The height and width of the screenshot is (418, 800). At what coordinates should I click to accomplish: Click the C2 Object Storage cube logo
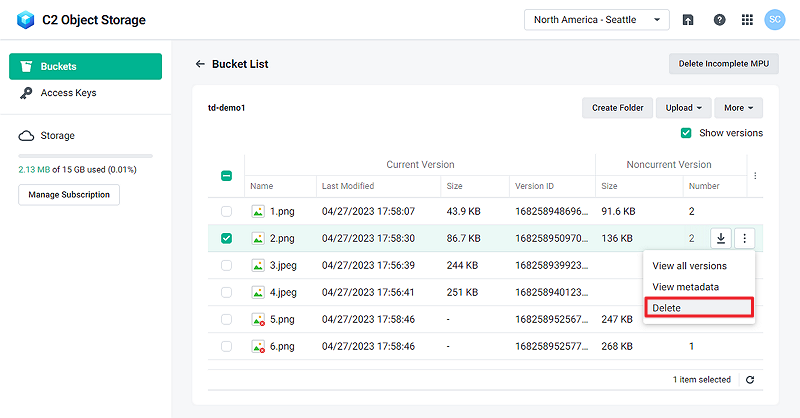tap(26, 20)
